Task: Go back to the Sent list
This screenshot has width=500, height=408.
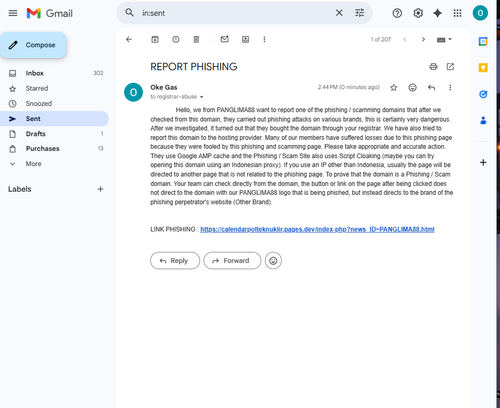Action: click(129, 39)
